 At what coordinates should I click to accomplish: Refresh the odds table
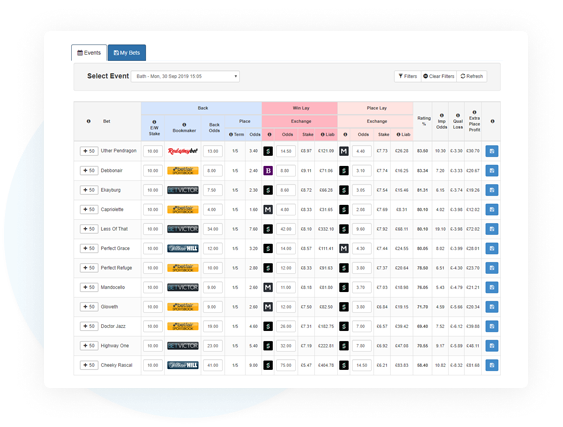471,76
